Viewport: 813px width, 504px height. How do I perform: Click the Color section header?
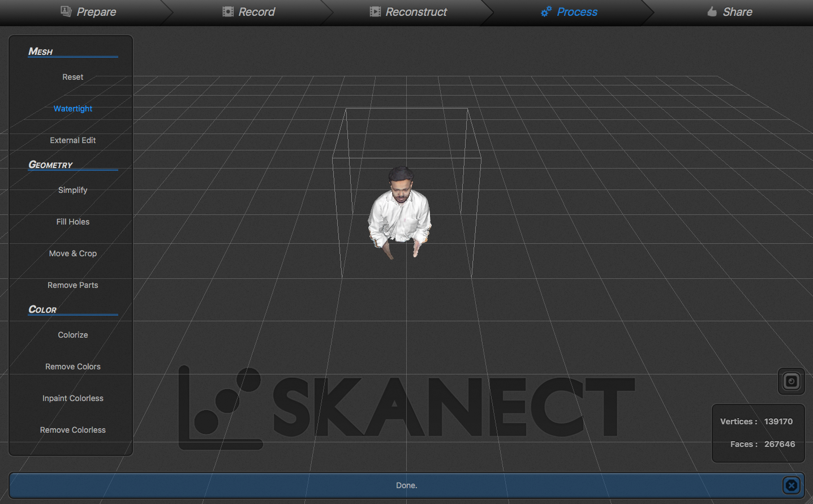(x=42, y=309)
